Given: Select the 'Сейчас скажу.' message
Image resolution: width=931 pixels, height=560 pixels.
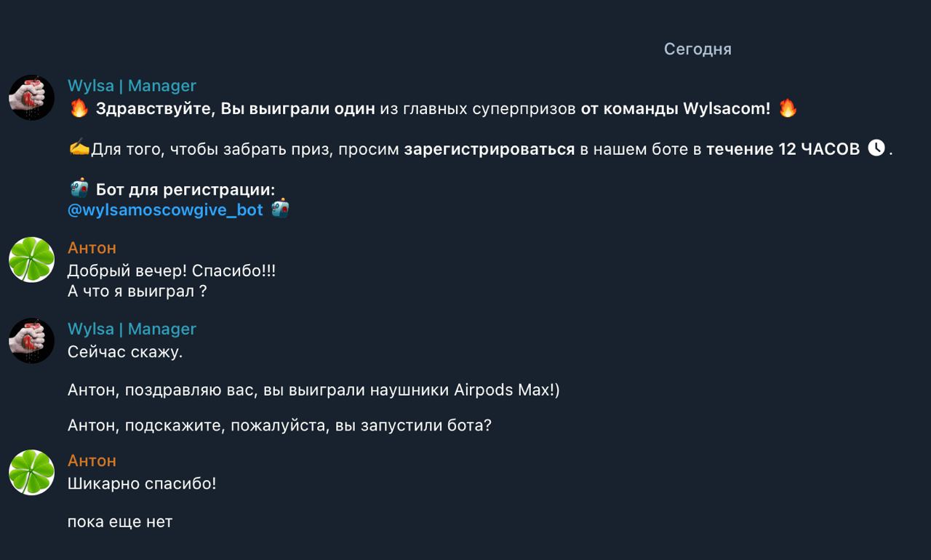Looking at the screenshot, I should 125,353.
